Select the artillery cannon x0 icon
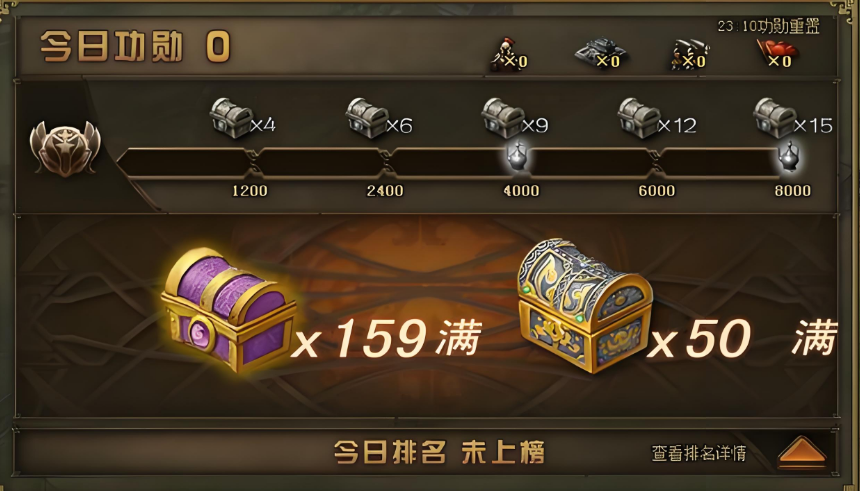The image size is (860, 491). point(689,54)
